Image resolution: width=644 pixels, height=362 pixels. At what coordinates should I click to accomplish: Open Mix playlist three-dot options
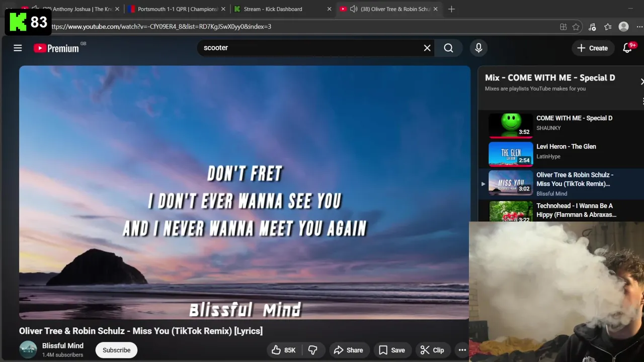tap(642, 101)
